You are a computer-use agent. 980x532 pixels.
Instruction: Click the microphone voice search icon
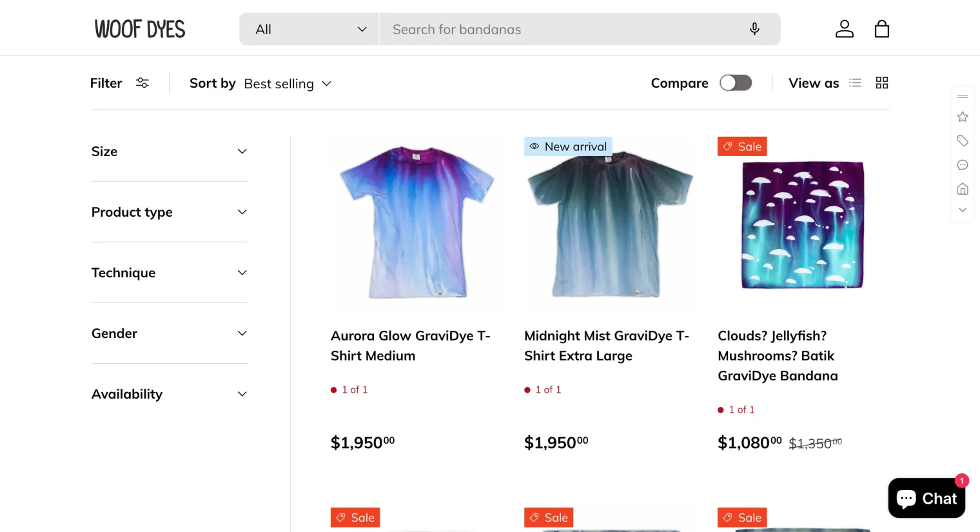[x=754, y=29]
